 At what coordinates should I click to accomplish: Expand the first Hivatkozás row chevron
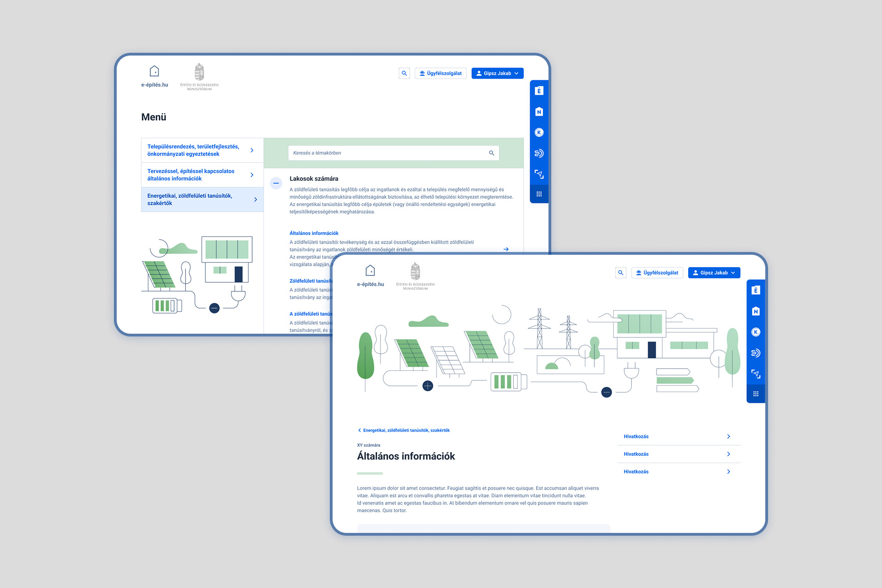pos(728,437)
